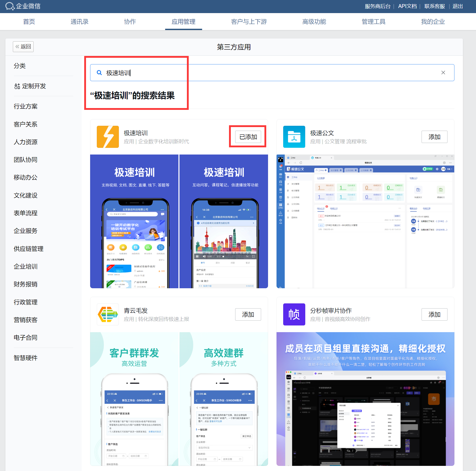Open API文档 link
This screenshot has height=471, width=476.
pyautogui.click(x=407, y=6)
